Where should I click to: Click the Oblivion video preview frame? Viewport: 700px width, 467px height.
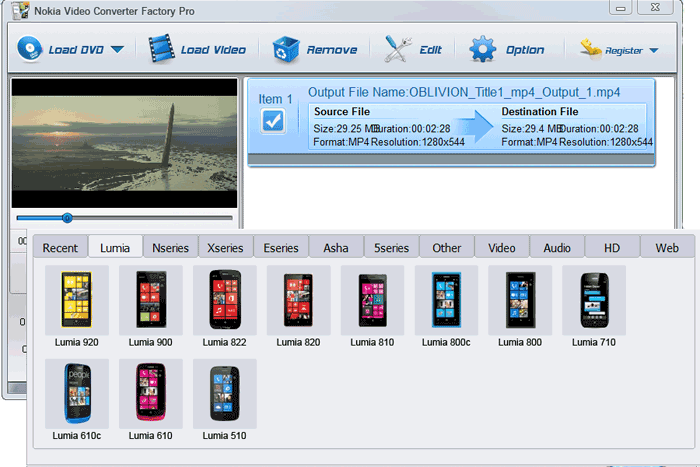tap(124, 143)
